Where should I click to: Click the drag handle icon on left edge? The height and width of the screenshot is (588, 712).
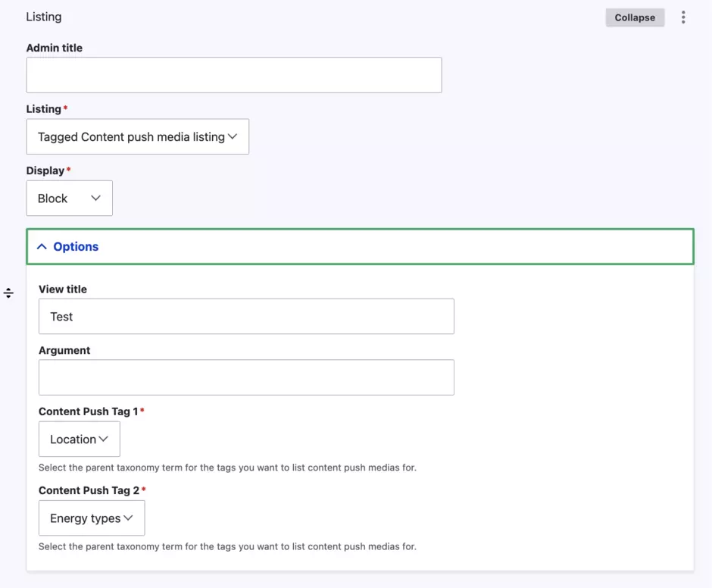click(x=8, y=293)
